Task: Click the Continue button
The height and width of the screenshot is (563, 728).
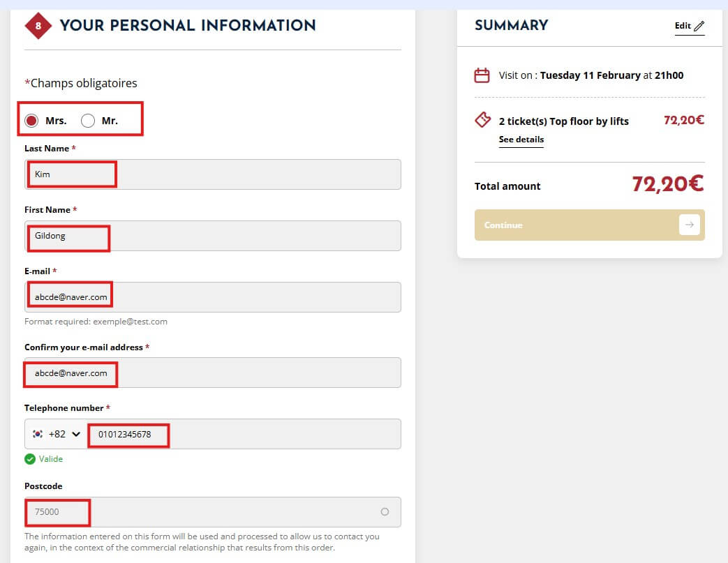Action: (590, 225)
